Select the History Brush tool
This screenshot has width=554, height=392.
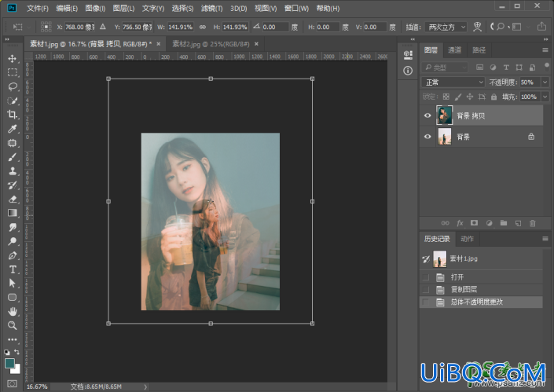[x=13, y=185]
